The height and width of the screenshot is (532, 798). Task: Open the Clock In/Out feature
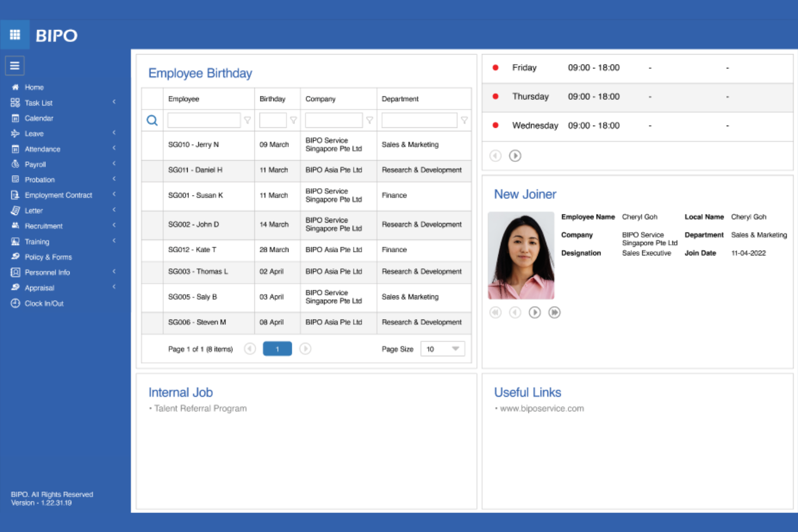tap(15, 303)
